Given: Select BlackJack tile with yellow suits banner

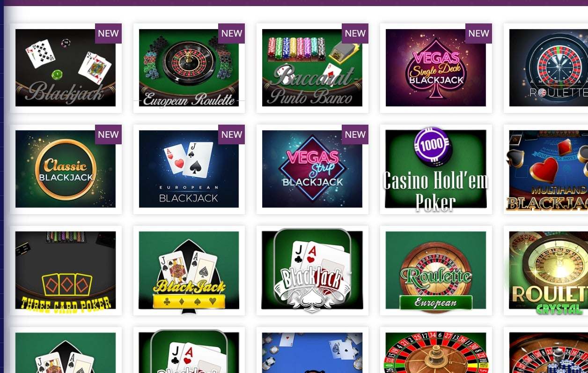Looking at the screenshot, I should (x=189, y=270).
